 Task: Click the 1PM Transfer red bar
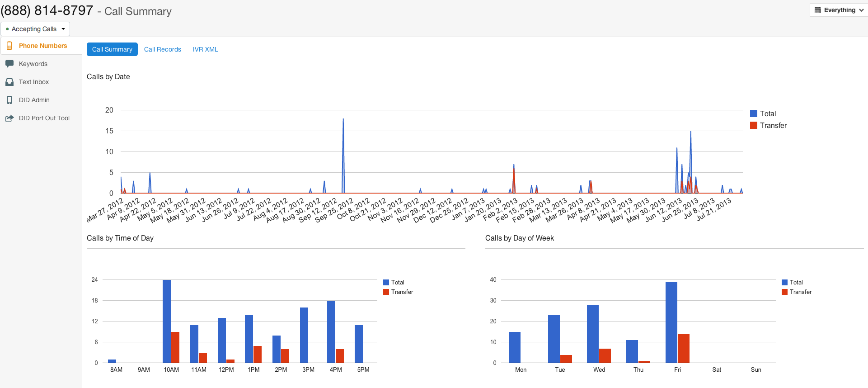pos(258,354)
